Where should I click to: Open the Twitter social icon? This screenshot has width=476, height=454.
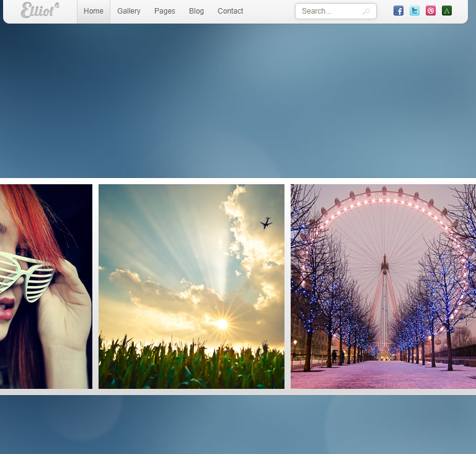(x=415, y=11)
